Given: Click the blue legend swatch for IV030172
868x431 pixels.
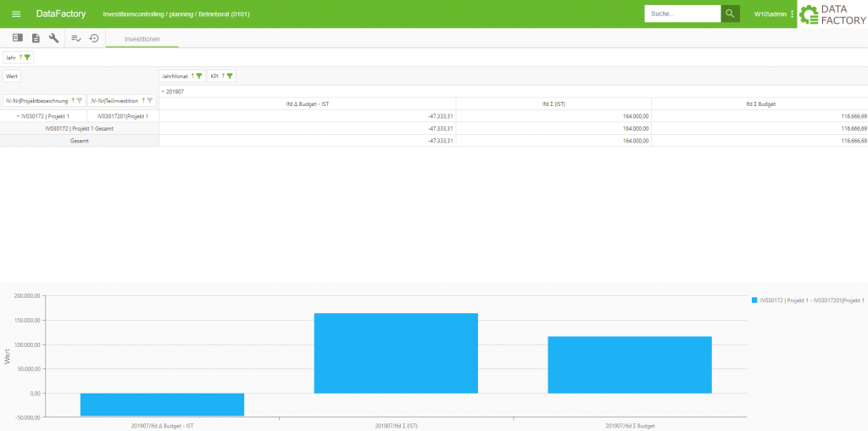Looking at the screenshot, I should coord(754,300).
